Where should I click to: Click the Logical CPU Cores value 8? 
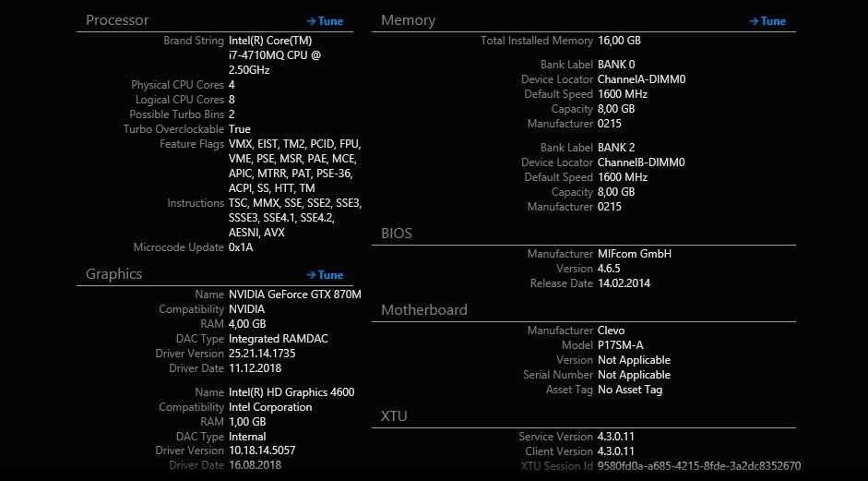232,100
